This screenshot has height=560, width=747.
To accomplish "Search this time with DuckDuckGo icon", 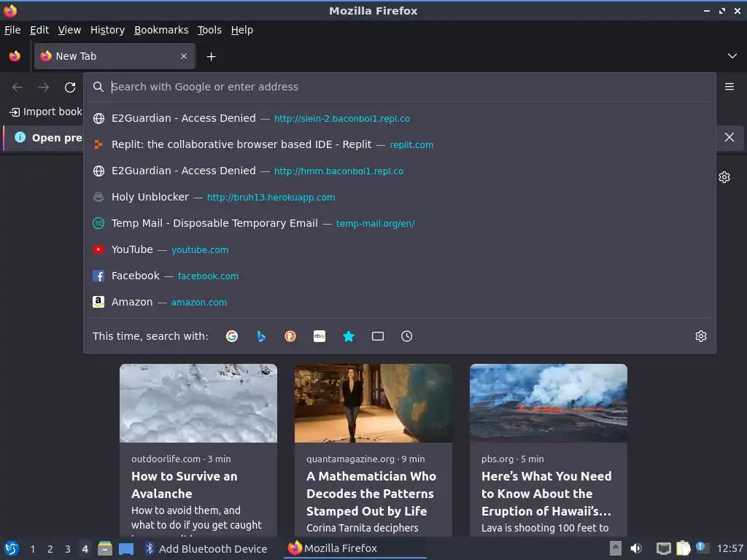I will 290,336.
